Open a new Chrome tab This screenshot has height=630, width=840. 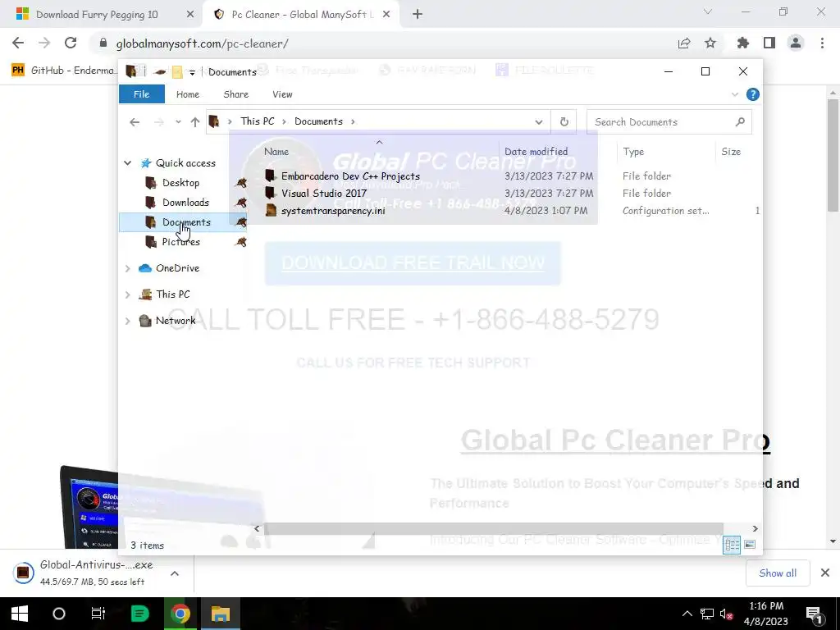point(418,15)
